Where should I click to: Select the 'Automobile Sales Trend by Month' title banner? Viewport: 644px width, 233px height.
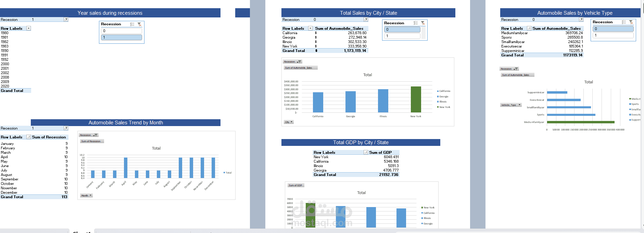[126, 123]
